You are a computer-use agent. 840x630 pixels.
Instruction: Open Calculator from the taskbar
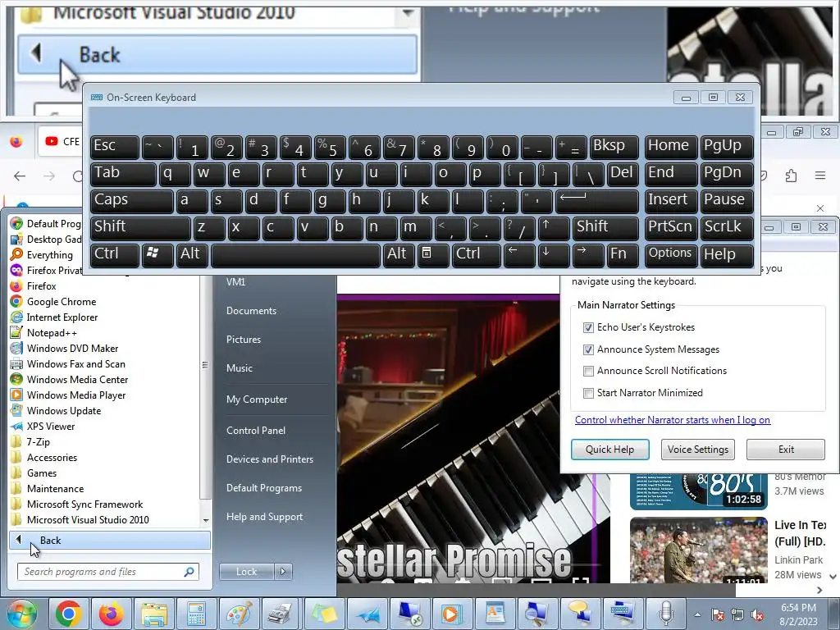(196, 614)
